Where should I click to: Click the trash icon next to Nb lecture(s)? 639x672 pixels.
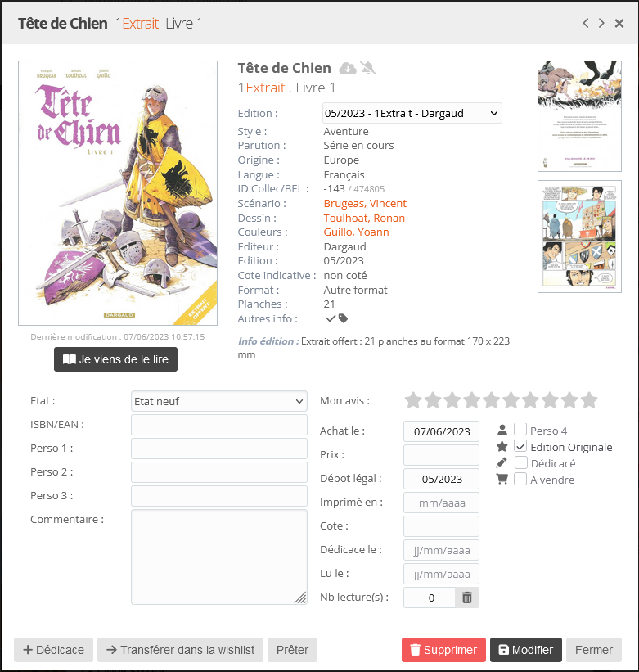(467, 598)
